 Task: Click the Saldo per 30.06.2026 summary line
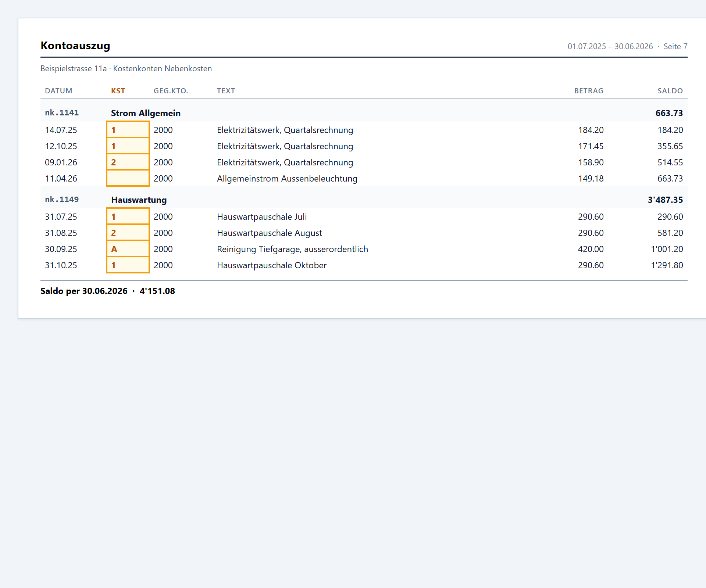pos(108,291)
